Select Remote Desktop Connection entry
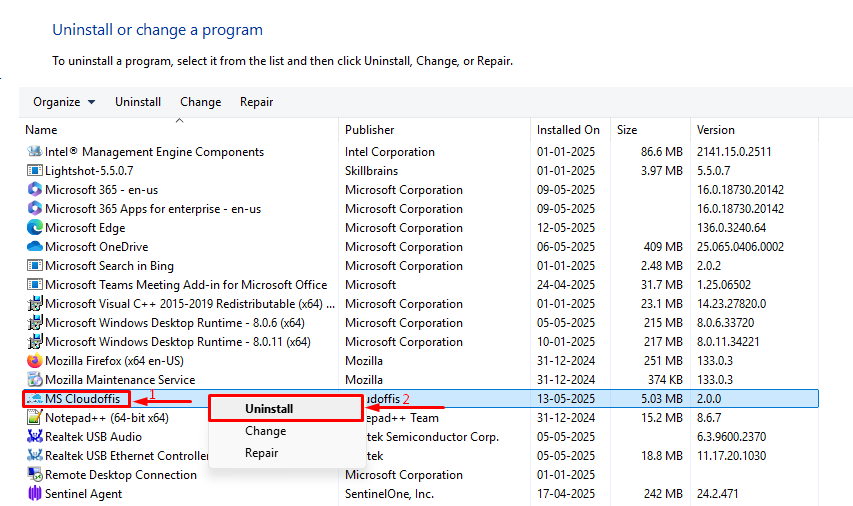The image size is (853, 506). click(x=121, y=475)
